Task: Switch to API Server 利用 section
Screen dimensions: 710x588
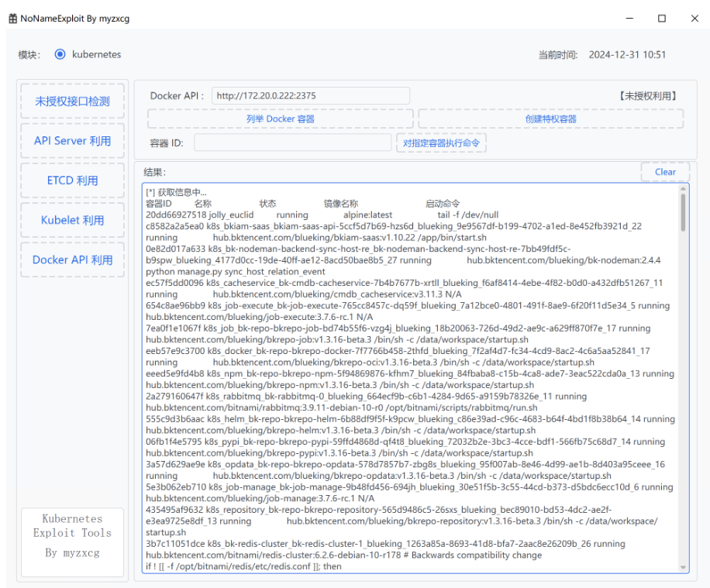Action: [x=72, y=141]
